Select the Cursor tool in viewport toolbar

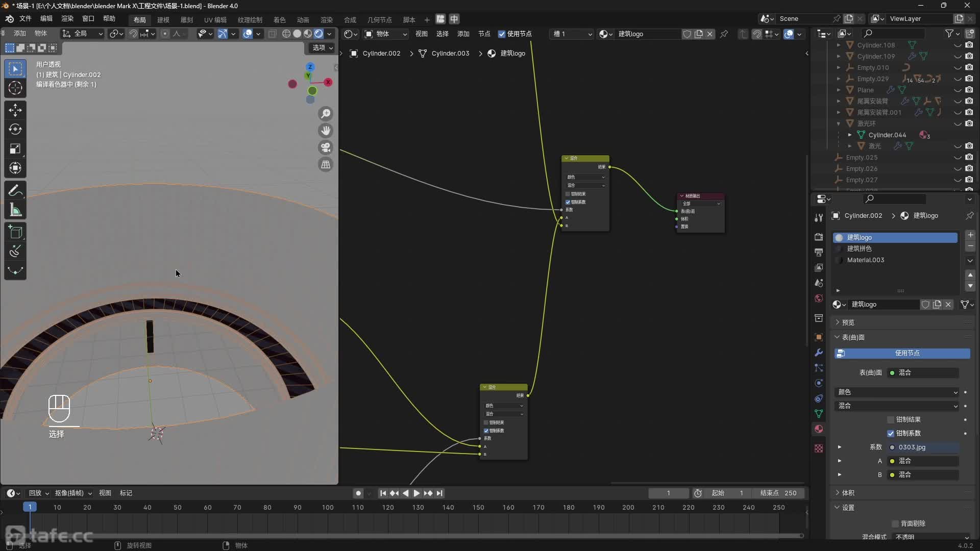click(15, 88)
